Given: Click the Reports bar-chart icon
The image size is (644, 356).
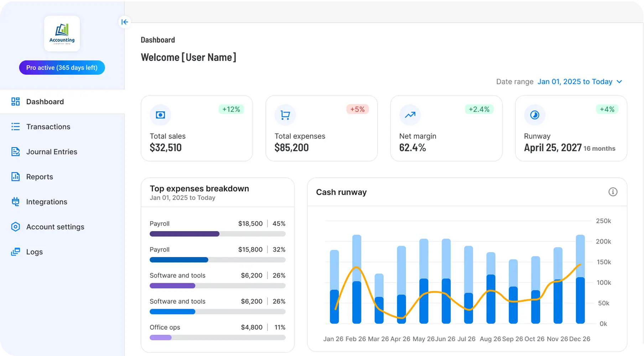Looking at the screenshot, I should (16, 177).
